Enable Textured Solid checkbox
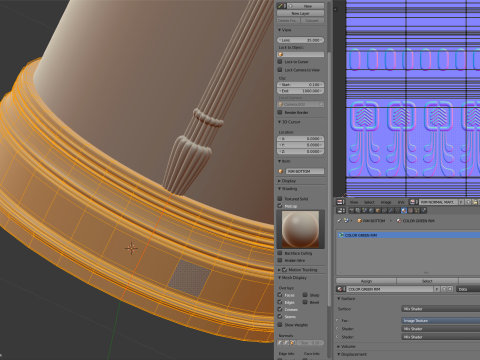Viewport: 480px width, 360px height. point(280,198)
